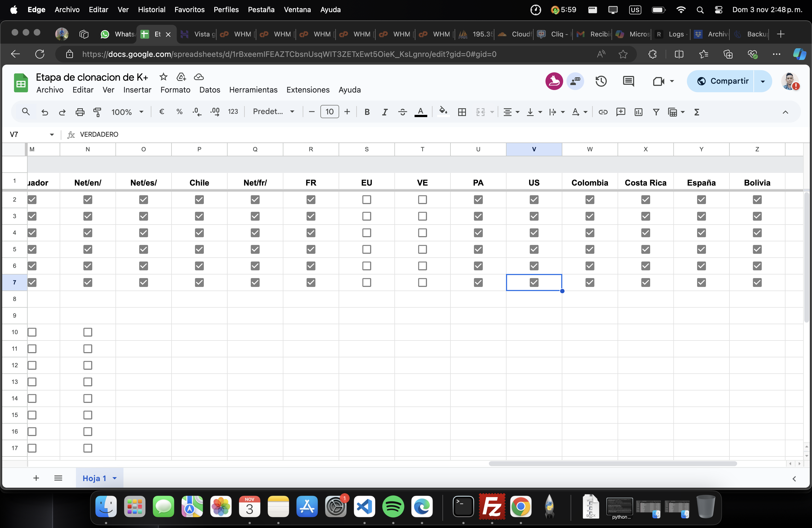This screenshot has width=812, height=528.
Task: Open the Formato menu
Action: (175, 90)
